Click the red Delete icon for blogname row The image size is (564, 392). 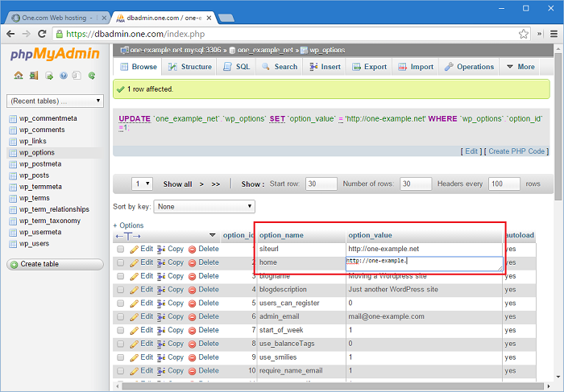[192, 276]
